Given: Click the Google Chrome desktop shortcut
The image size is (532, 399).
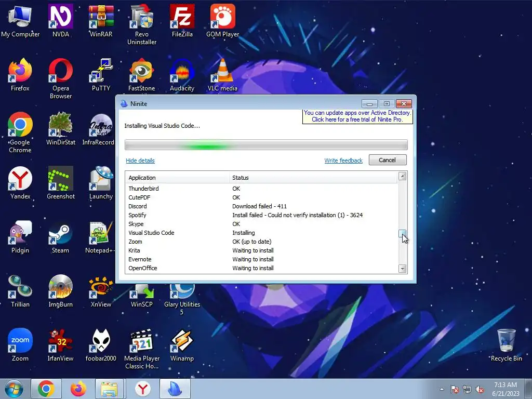Looking at the screenshot, I should [x=20, y=132].
